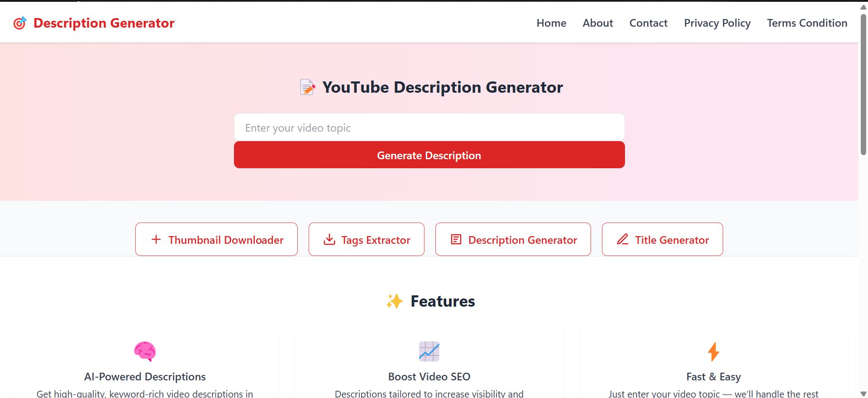Open the Home nav link
This screenshot has height=398, width=868.
pos(551,23)
